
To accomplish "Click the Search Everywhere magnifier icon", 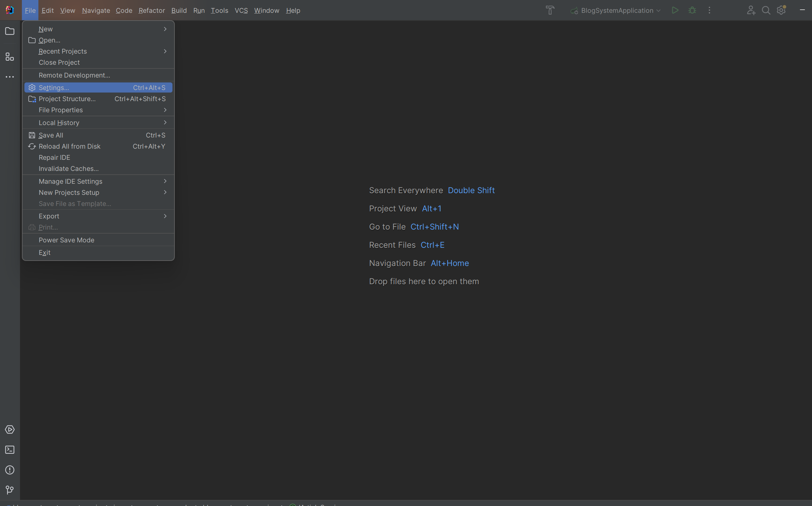I will [x=766, y=10].
